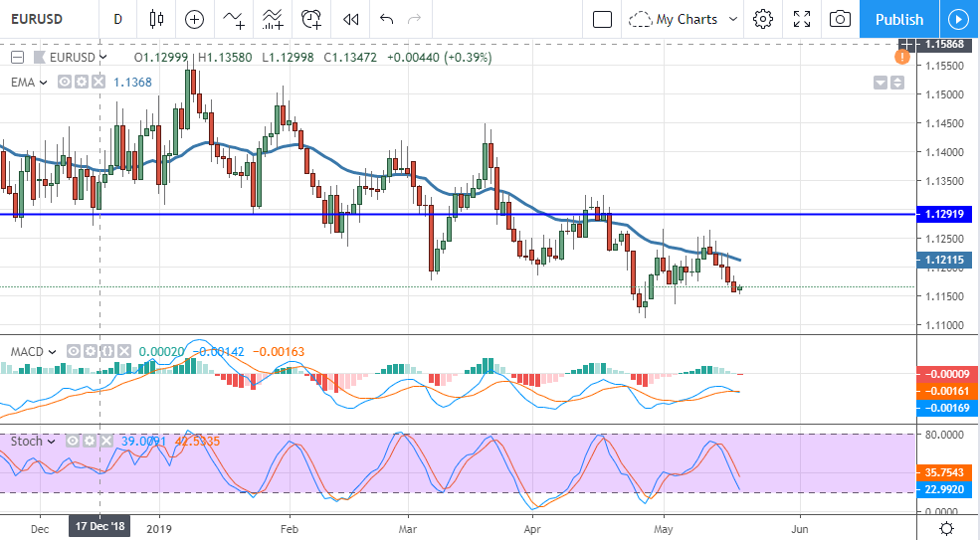The image size is (980, 540).
Task: Remove the Stoch indicator with X
Action: coord(106,441)
